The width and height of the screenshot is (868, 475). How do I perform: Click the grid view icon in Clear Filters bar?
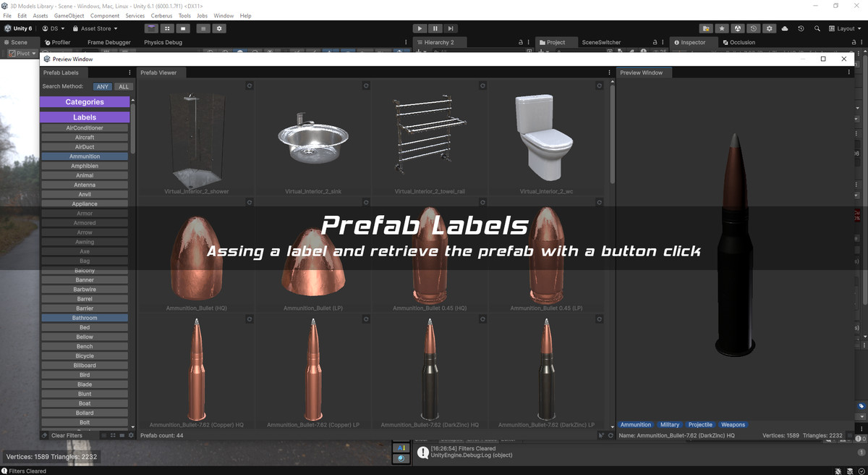[114, 435]
